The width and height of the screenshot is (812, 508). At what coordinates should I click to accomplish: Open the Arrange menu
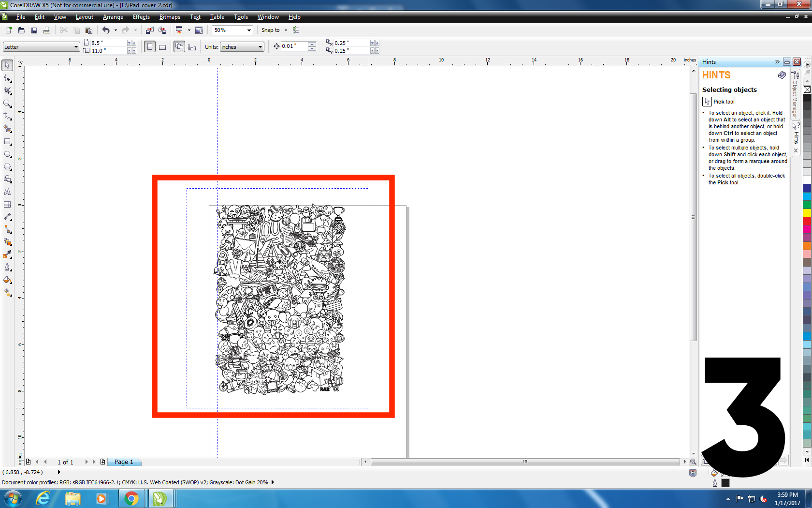pos(113,17)
